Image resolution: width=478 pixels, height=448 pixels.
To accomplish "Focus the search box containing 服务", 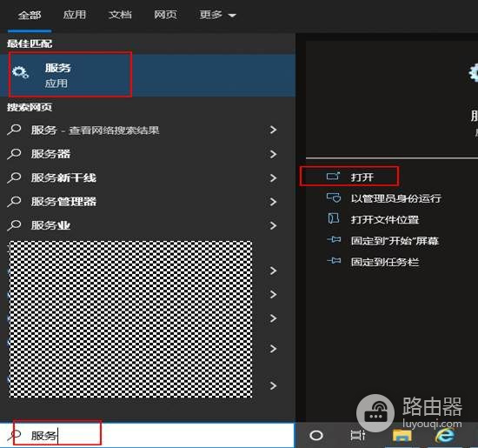I will (148, 435).
